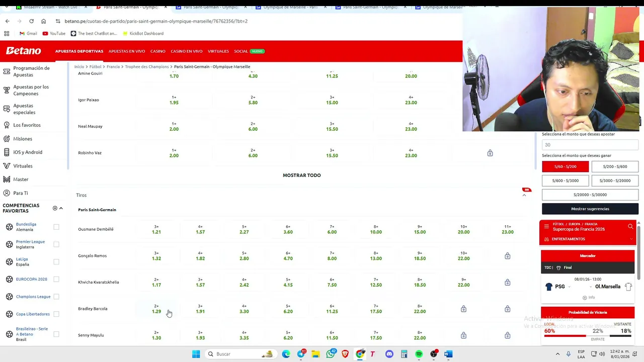Expand the Ol.Marsella team dropdown
Viewport: 644px width, 362px height.
[x=591, y=287]
